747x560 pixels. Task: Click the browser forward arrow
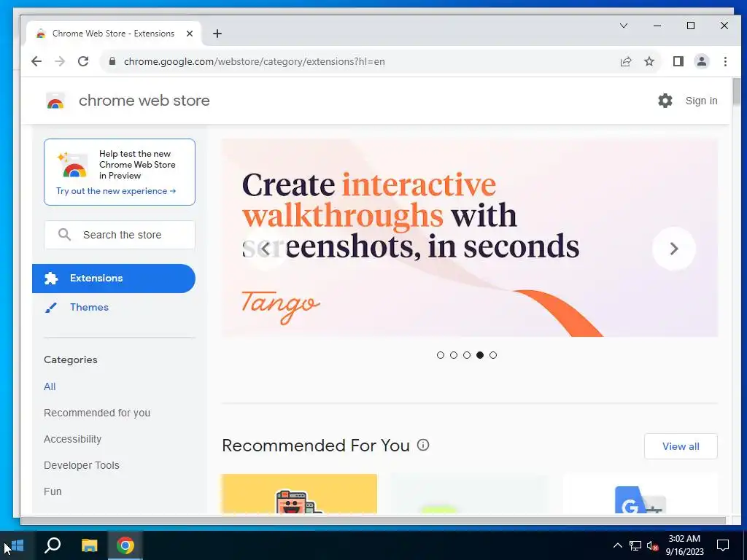coord(60,61)
